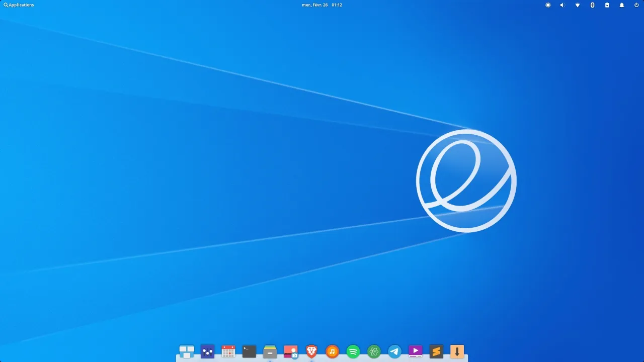
Task: Open Sublime Text from the dock
Action: 436,351
